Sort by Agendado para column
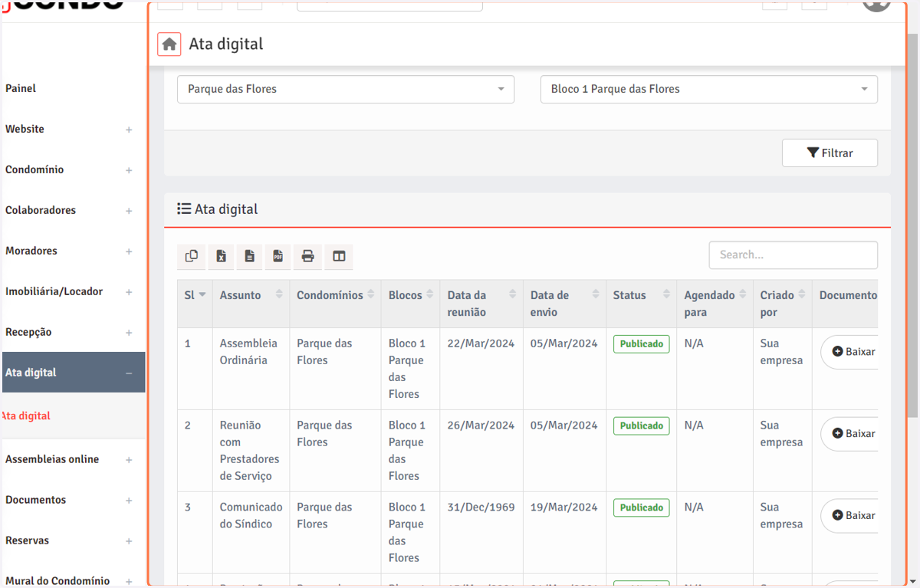This screenshot has height=588, width=920. [743, 295]
